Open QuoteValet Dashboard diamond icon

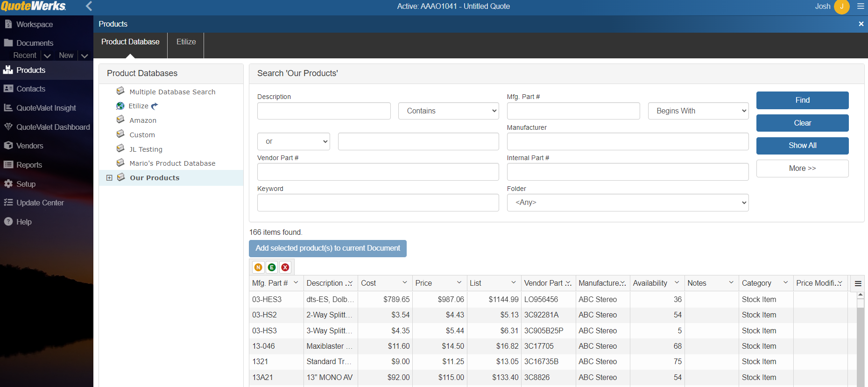click(8, 127)
